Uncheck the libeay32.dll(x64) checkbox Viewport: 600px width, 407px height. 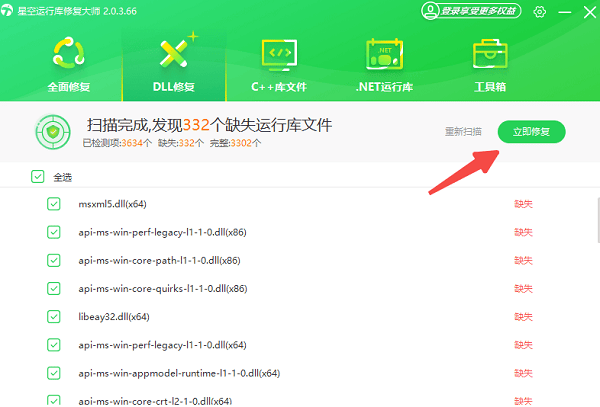pos(54,317)
